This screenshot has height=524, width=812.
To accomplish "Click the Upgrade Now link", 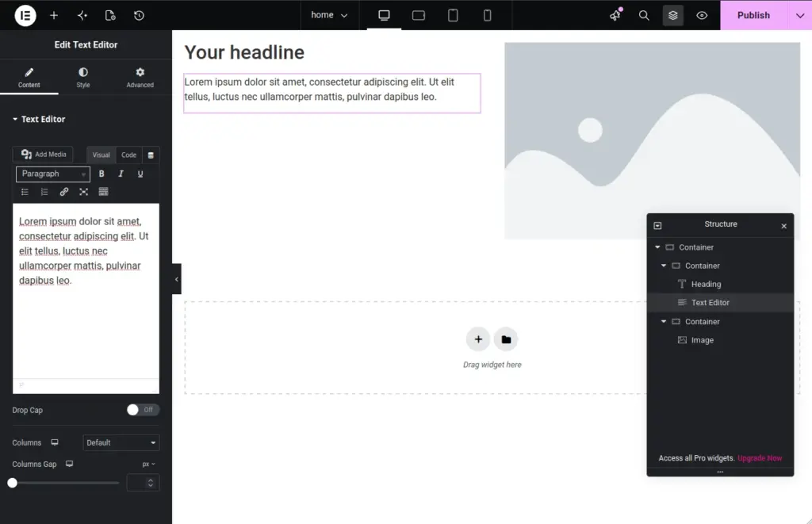I will click(x=760, y=458).
